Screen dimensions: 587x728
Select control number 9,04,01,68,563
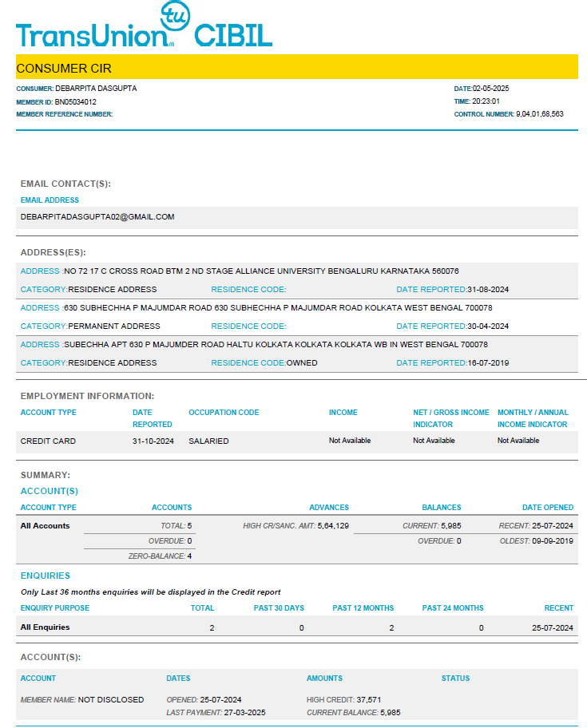click(x=540, y=113)
